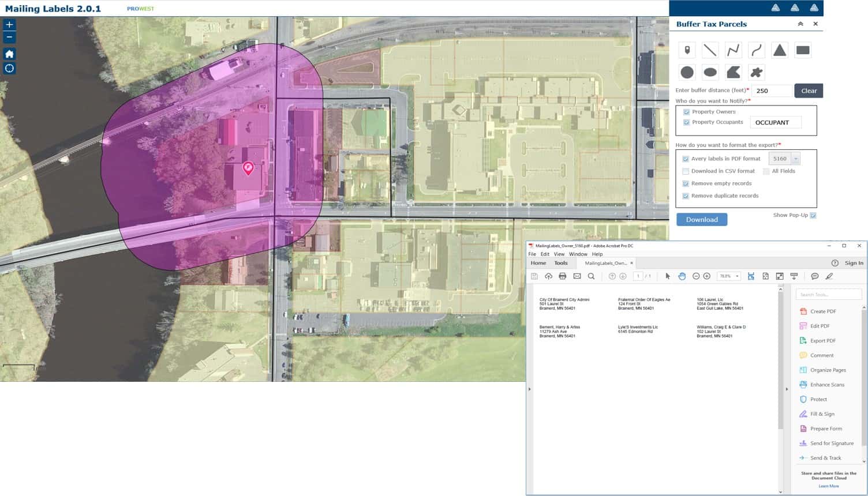The width and height of the screenshot is (868, 496).
Task: Click the buffer distance input field
Action: tap(771, 91)
